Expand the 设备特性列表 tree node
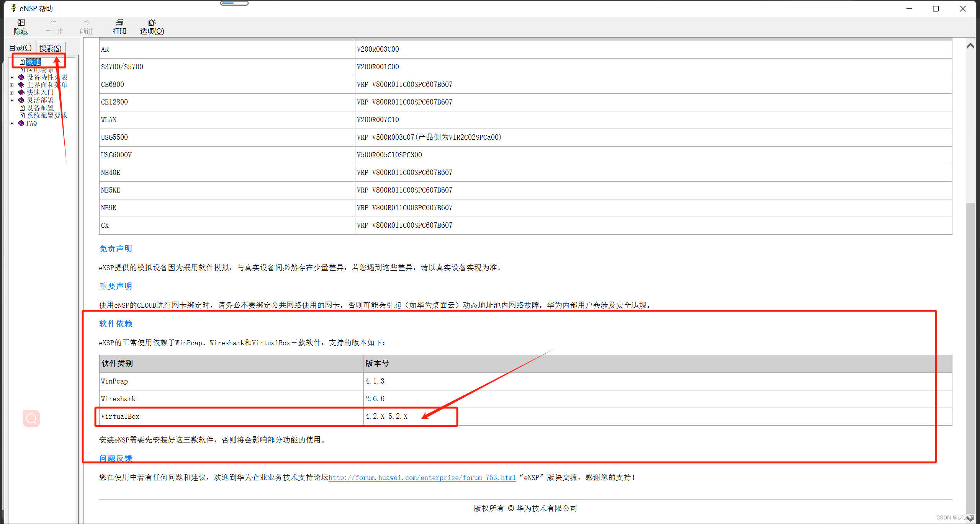Viewport: 980px width, 524px height. [x=12, y=77]
